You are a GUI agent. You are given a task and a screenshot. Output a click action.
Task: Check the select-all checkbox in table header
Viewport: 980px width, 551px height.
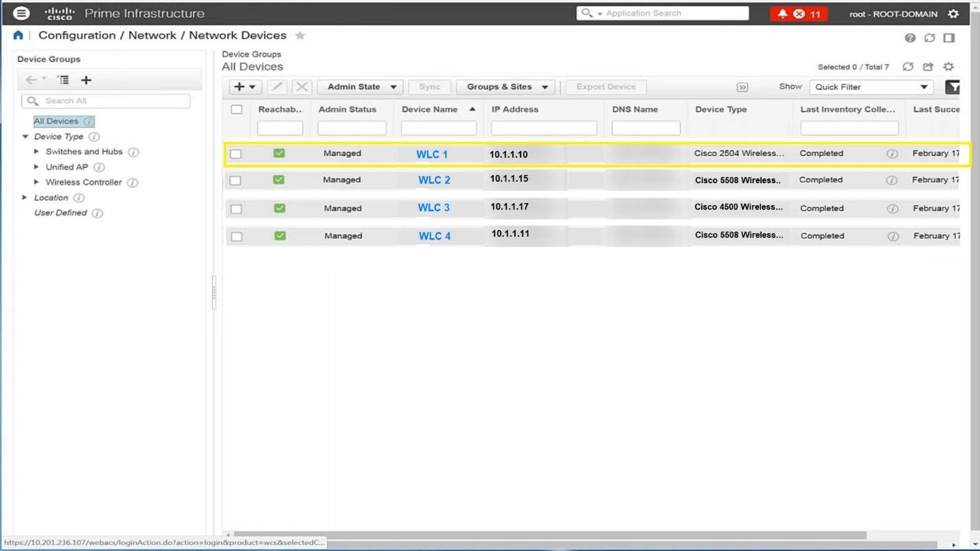tap(236, 109)
